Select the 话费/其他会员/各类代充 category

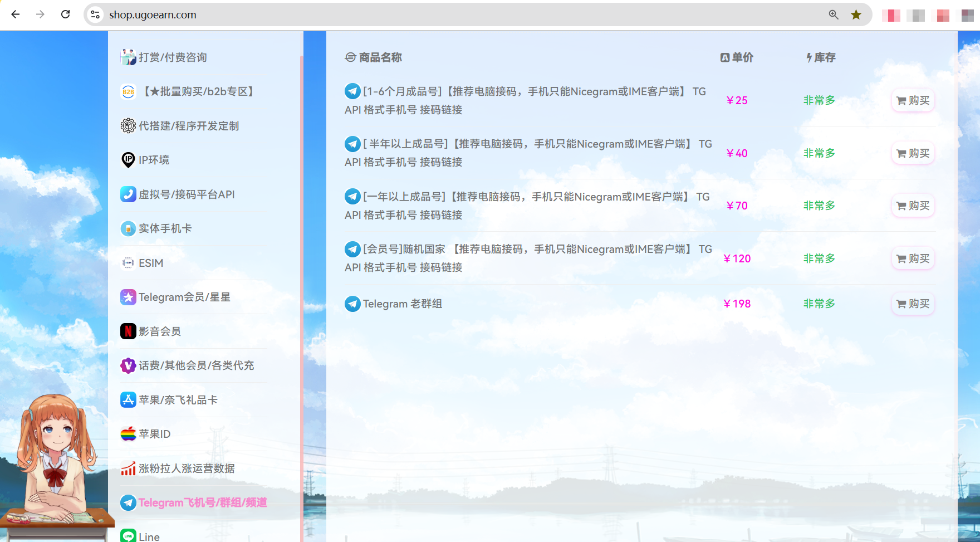pyautogui.click(x=196, y=365)
